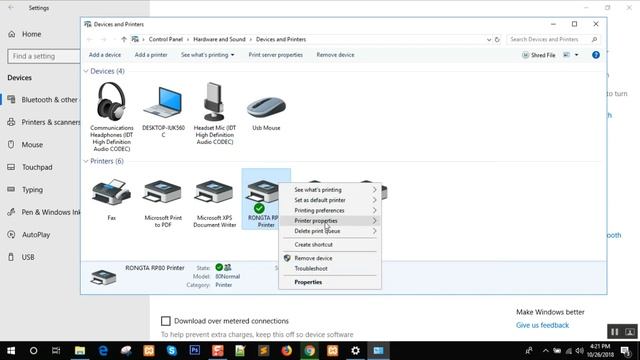Open USB settings in sidebar

click(x=21, y=257)
